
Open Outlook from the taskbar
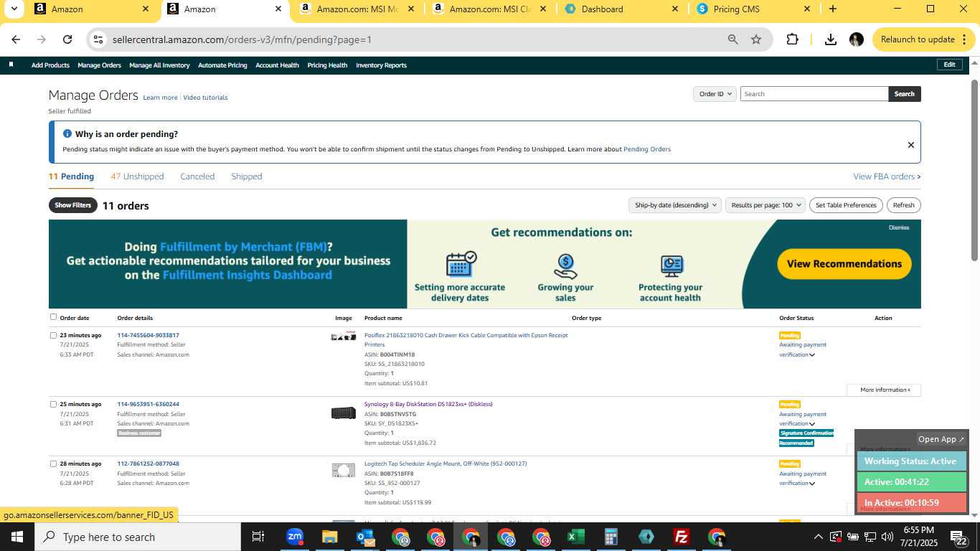(364, 537)
